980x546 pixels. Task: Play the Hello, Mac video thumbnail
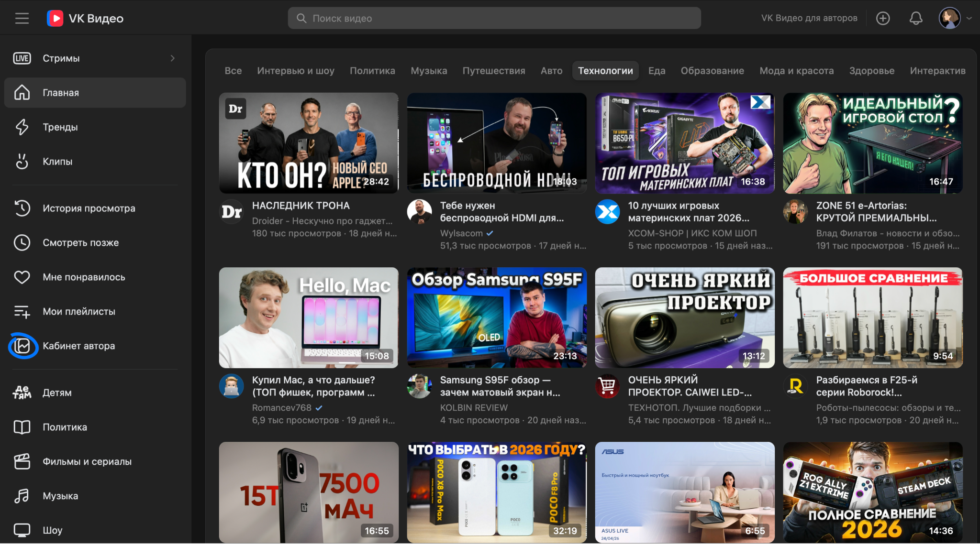(309, 317)
